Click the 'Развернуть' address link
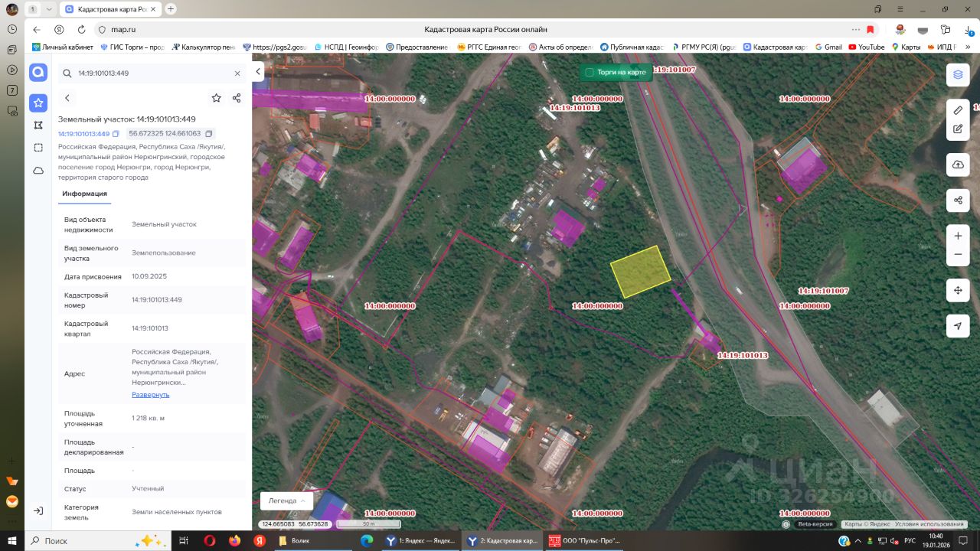980x551 pixels. click(151, 395)
